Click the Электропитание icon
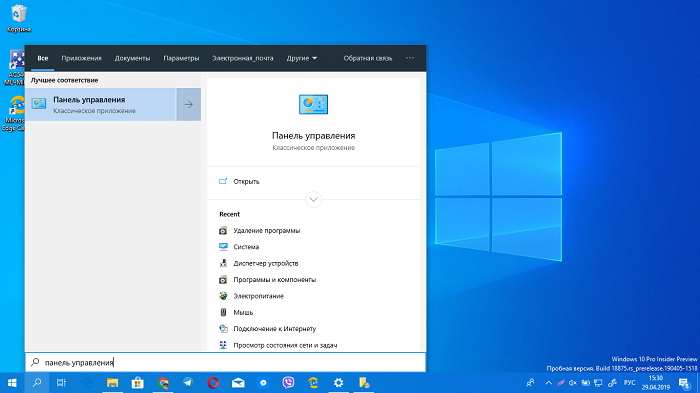700x393 pixels. click(x=223, y=296)
